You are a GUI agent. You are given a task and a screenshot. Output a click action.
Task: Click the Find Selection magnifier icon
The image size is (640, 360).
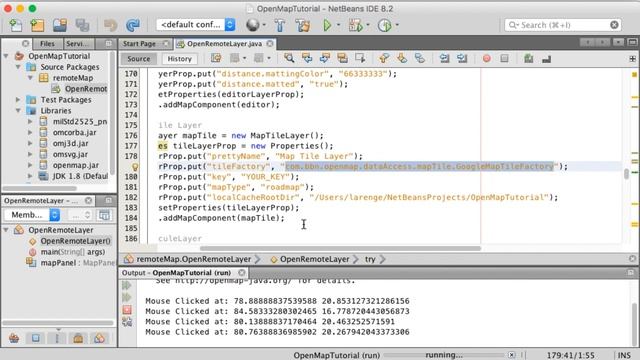[289, 58]
